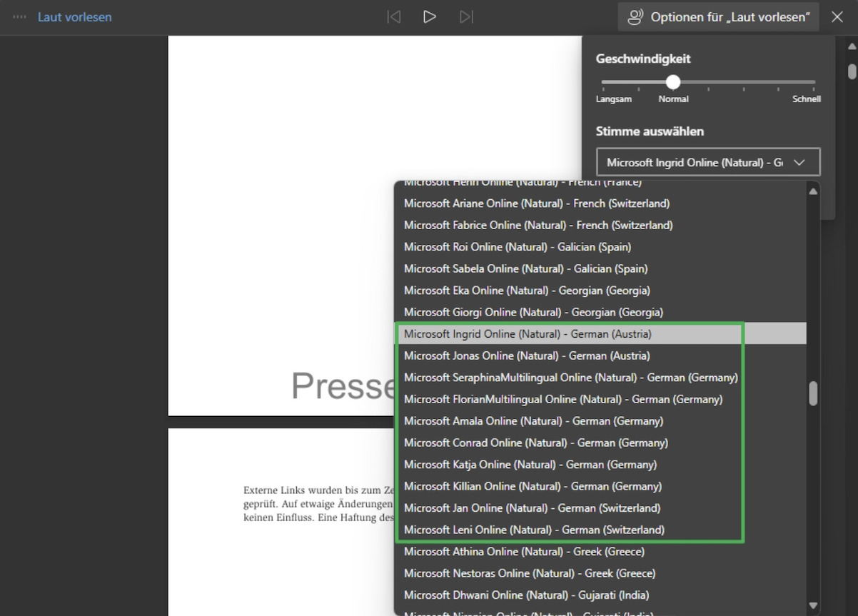Screen dimensions: 858x616
Task: Click the Externe Links paragraph text
Action: [319, 504]
